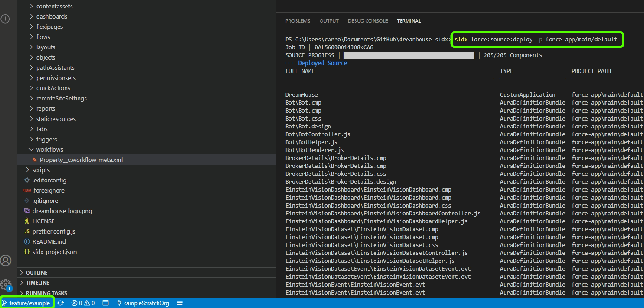This screenshot has height=308, width=644.
Task: Click the Synchronize Changes icon in status bar
Action: [x=60, y=303]
